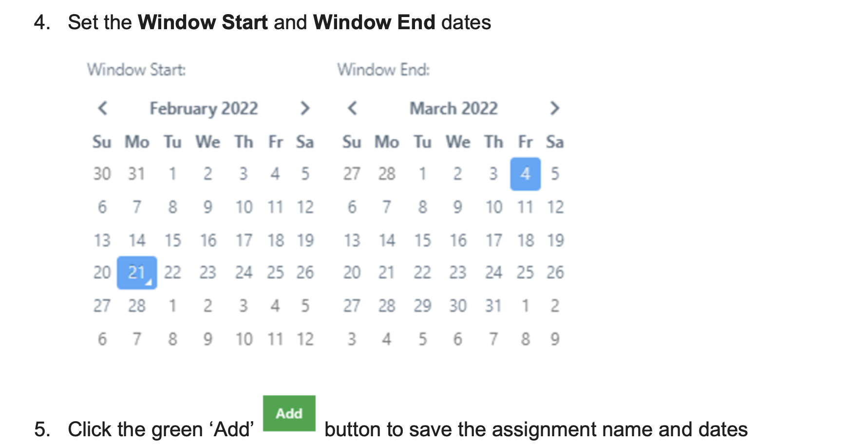Select February 26 in Window Start calendar
The image size is (868, 446).
tap(305, 273)
